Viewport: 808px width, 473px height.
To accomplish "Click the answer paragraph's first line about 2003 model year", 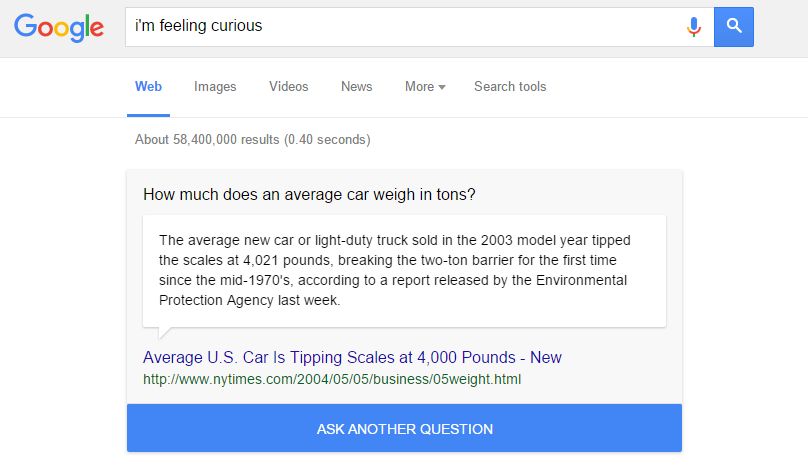I will 395,240.
